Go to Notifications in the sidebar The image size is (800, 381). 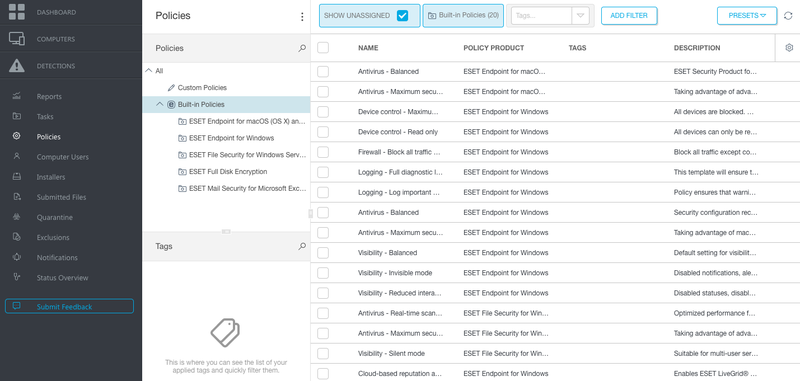pyautogui.click(x=57, y=258)
